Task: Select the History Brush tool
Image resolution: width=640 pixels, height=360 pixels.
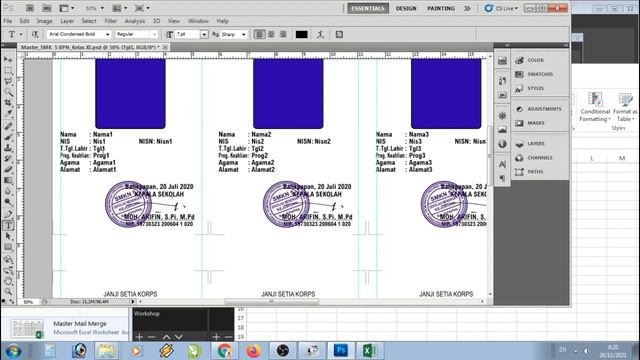Action: pyautogui.click(x=8, y=159)
